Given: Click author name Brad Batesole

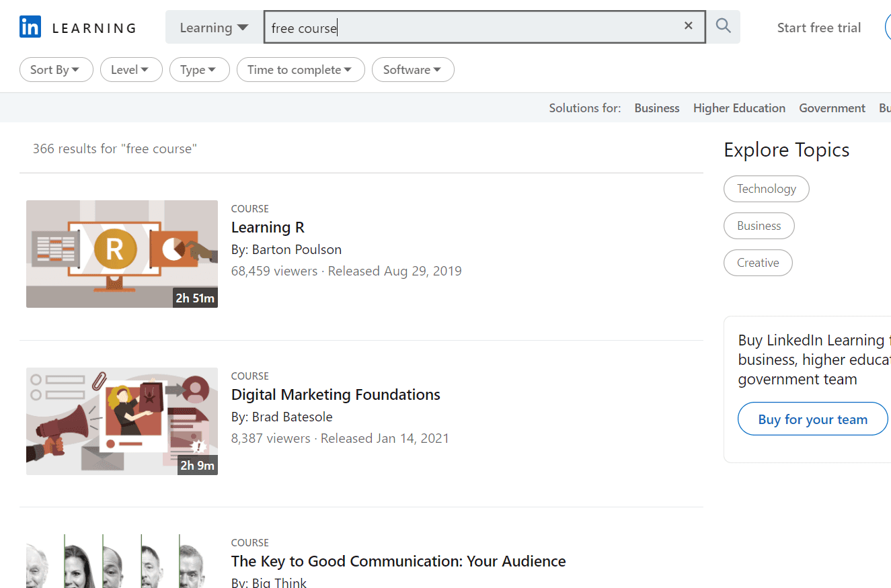Looking at the screenshot, I should 292,417.
